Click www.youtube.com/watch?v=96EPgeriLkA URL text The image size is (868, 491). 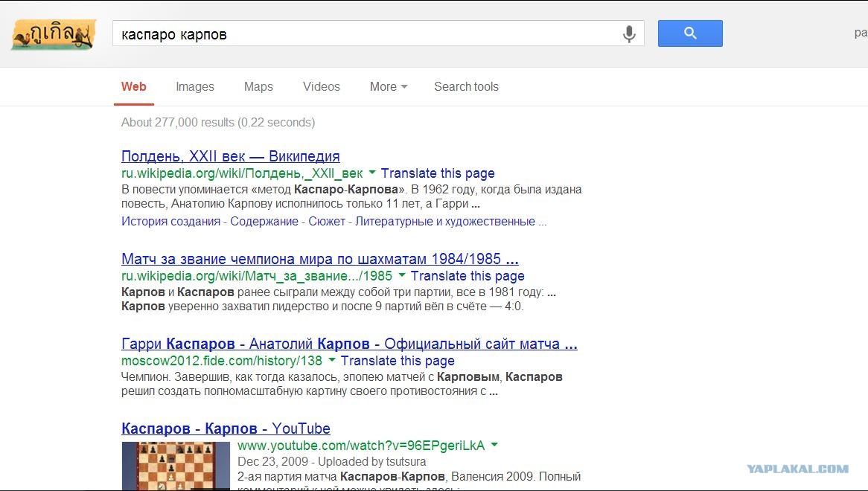(361, 445)
